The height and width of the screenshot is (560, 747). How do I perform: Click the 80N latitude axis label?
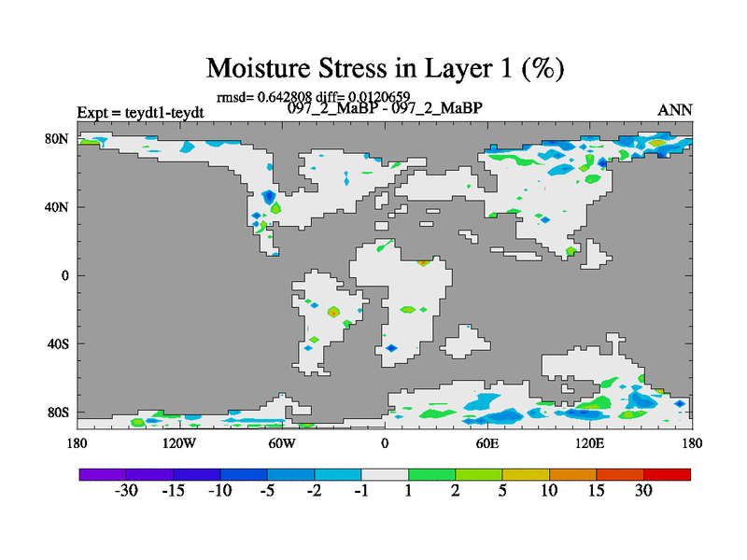point(58,138)
